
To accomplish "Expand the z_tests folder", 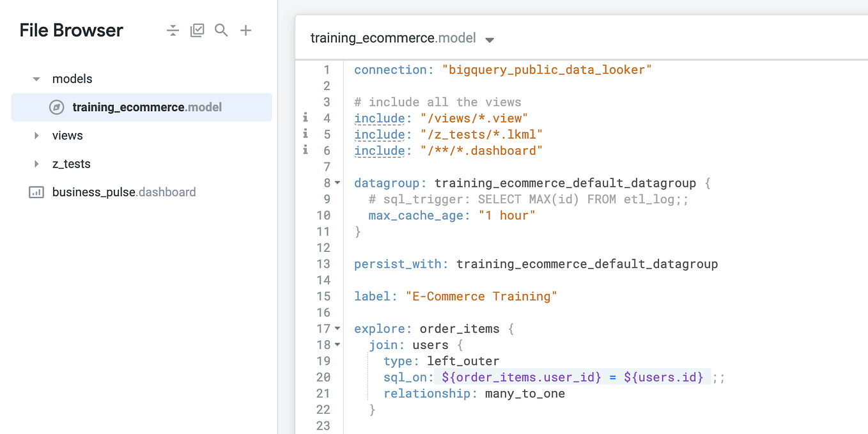I will pyautogui.click(x=36, y=164).
